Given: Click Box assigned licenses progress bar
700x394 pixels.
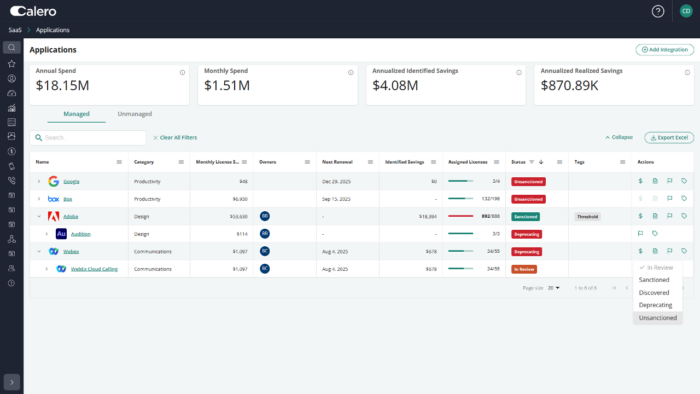Looking at the screenshot, I should click(460, 199).
